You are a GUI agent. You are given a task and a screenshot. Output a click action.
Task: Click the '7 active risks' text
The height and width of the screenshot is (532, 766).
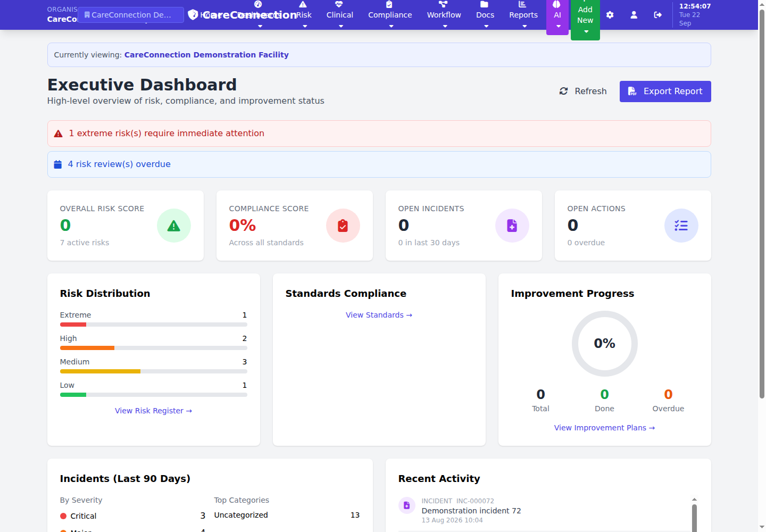click(85, 243)
